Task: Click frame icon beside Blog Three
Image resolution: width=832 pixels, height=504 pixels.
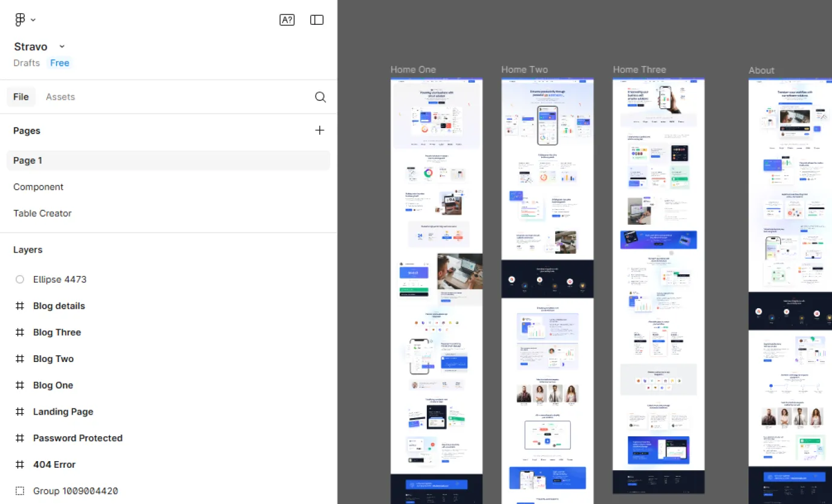Action: click(20, 332)
